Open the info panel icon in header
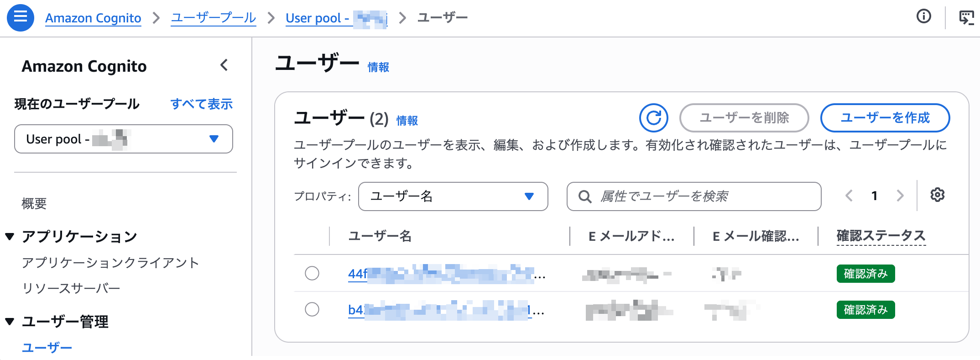Viewport: 980px width, 360px height. click(923, 17)
